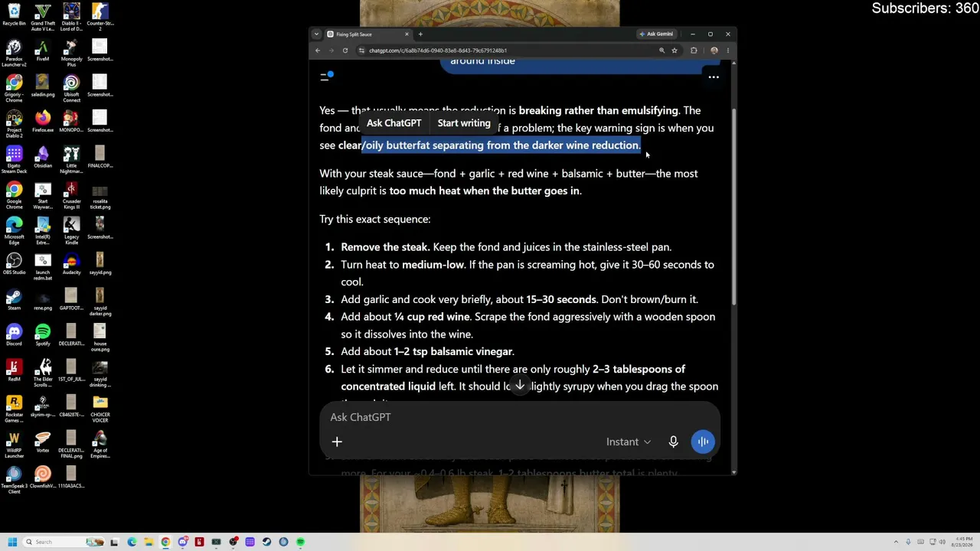Reload the page in Chrome

click(345, 51)
